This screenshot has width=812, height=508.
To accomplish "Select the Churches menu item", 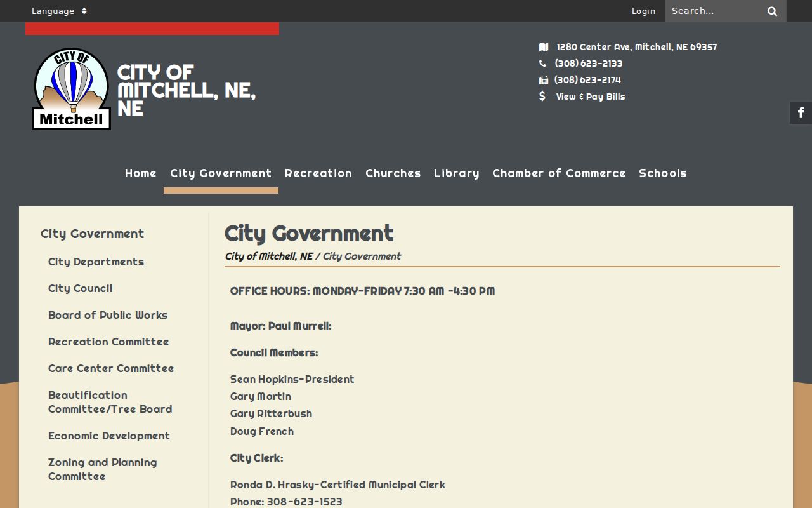I will coord(393,173).
